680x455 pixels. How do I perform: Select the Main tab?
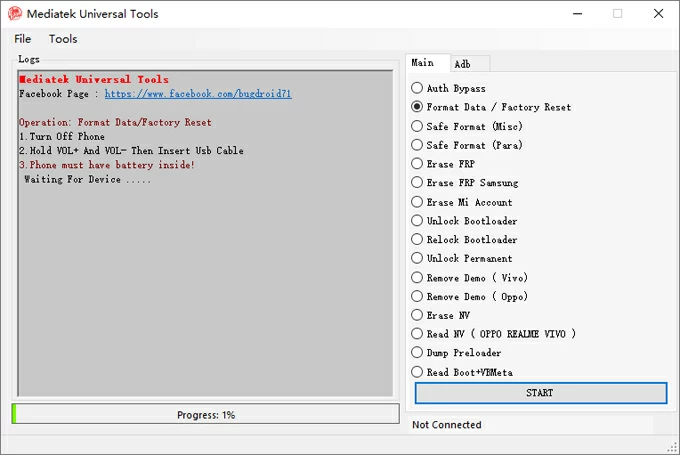point(423,63)
